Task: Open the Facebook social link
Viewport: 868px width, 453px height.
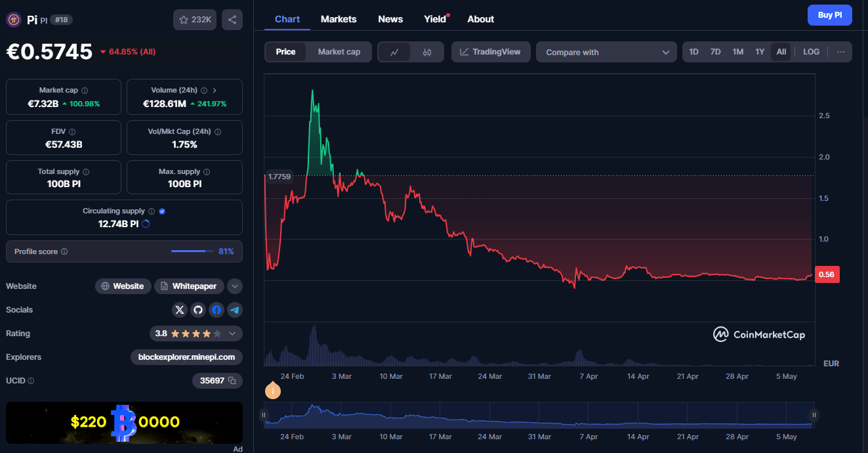Action: click(217, 310)
